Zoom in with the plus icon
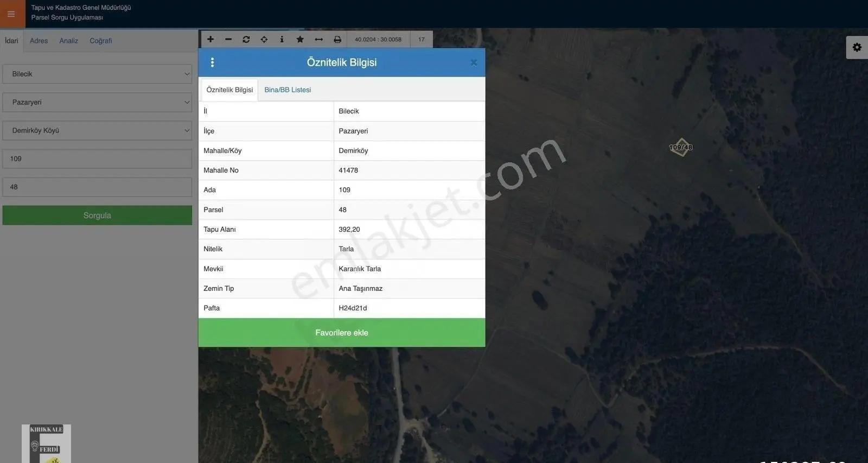This screenshot has width=868, height=463. click(210, 39)
